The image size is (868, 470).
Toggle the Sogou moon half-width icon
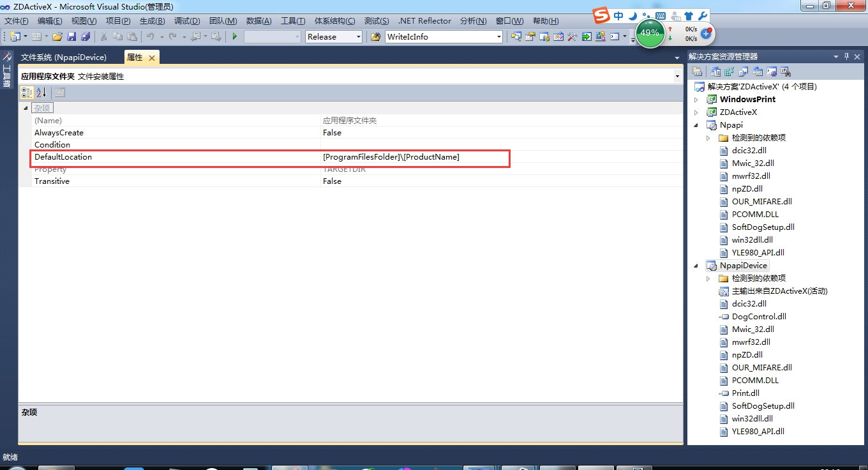[632, 16]
